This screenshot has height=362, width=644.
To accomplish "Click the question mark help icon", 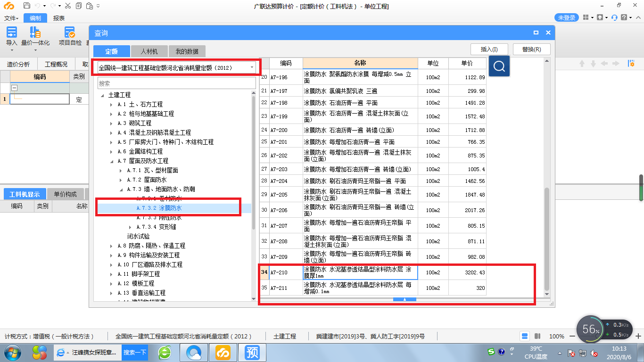I will 624,17.
